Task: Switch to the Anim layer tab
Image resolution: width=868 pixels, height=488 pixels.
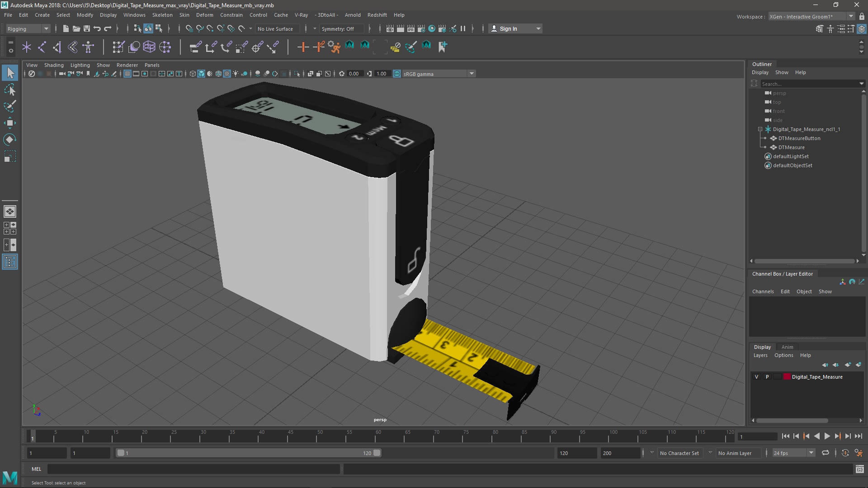Action: click(787, 347)
